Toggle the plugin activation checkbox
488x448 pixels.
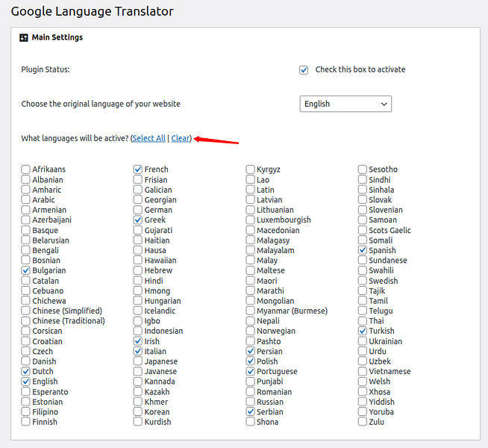point(304,69)
